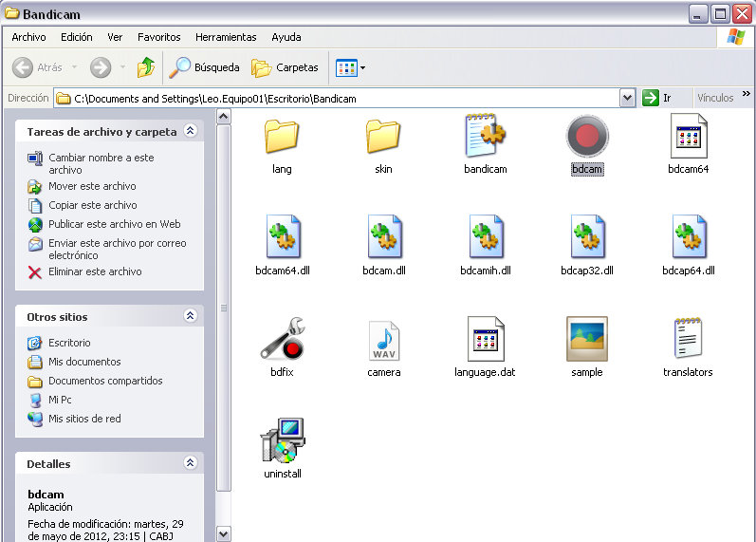Select the bdcam application icon

pyautogui.click(x=586, y=138)
